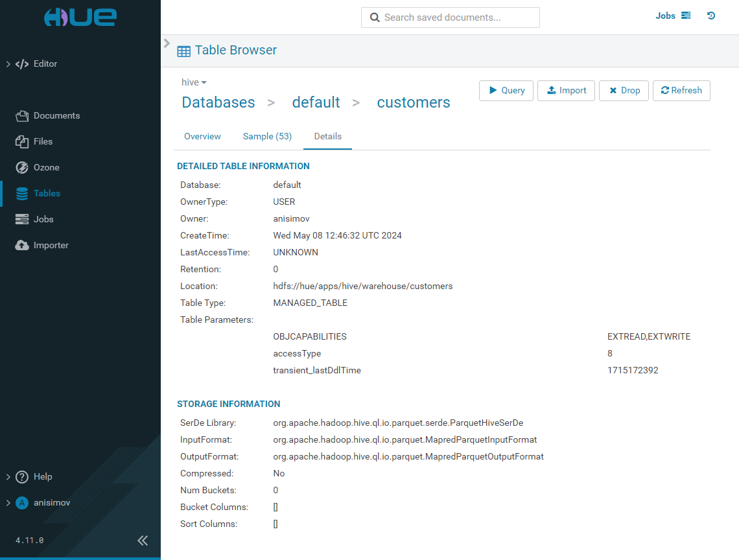The width and height of the screenshot is (739, 560).
Task: Switch to the Sample (53) tab
Action: tap(267, 136)
